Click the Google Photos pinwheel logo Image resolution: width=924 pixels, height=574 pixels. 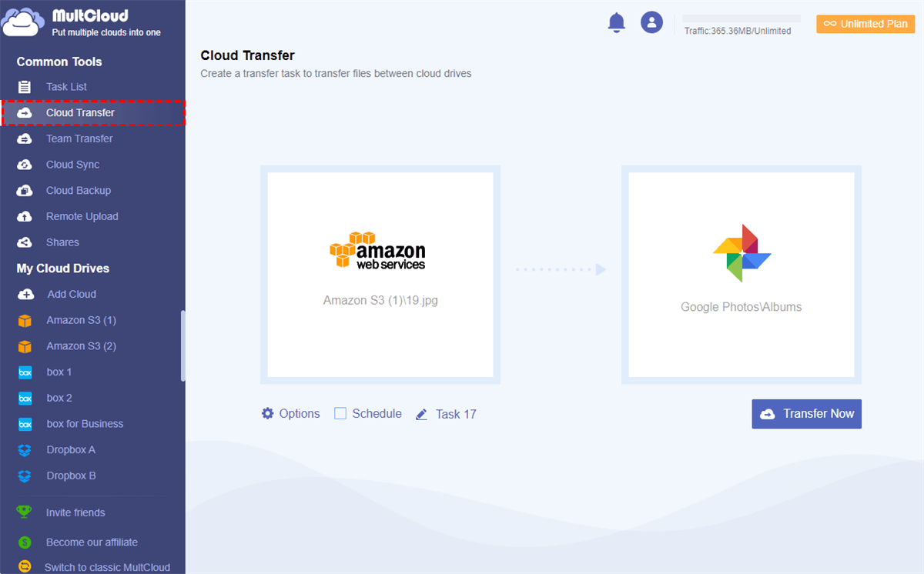tap(742, 253)
